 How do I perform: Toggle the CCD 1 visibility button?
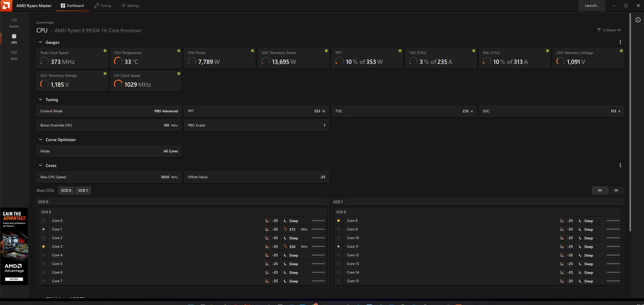(x=83, y=190)
